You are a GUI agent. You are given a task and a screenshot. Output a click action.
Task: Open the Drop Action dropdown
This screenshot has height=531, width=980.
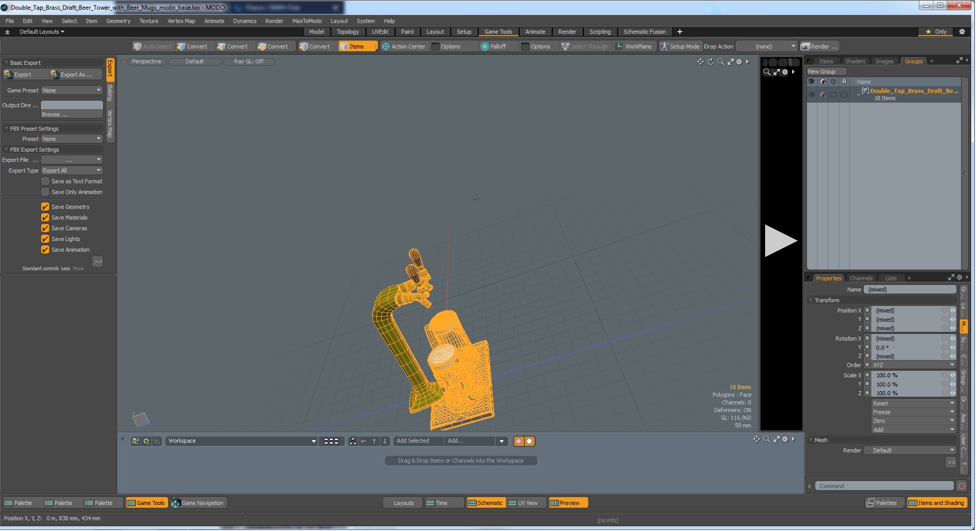coord(766,46)
